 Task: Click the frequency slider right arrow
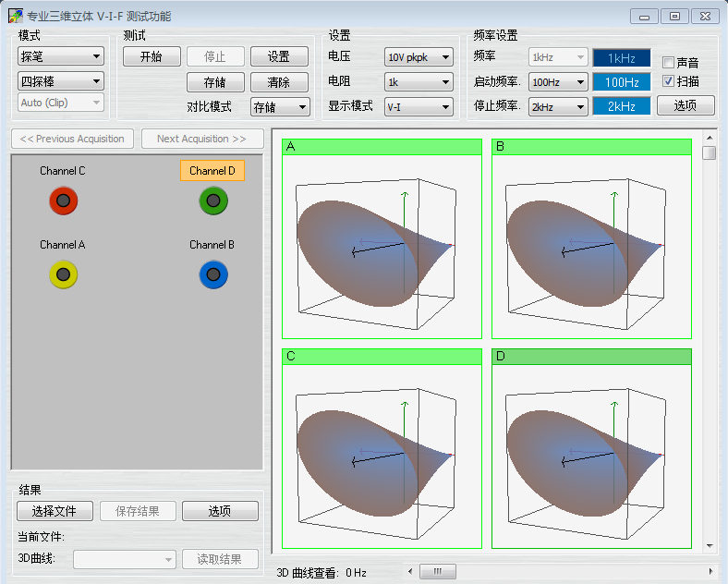710,571
